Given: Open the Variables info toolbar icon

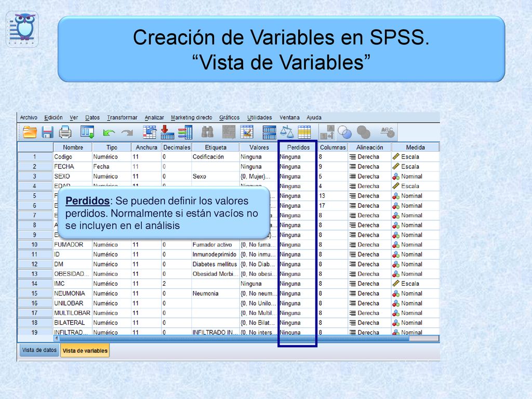Looking at the screenshot, I should click(185, 132).
